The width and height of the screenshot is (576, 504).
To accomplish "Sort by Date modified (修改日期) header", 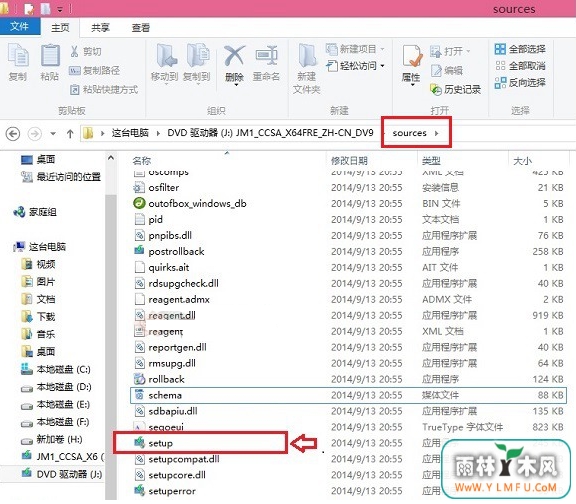I will pyautogui.click(x=349, y=161).
